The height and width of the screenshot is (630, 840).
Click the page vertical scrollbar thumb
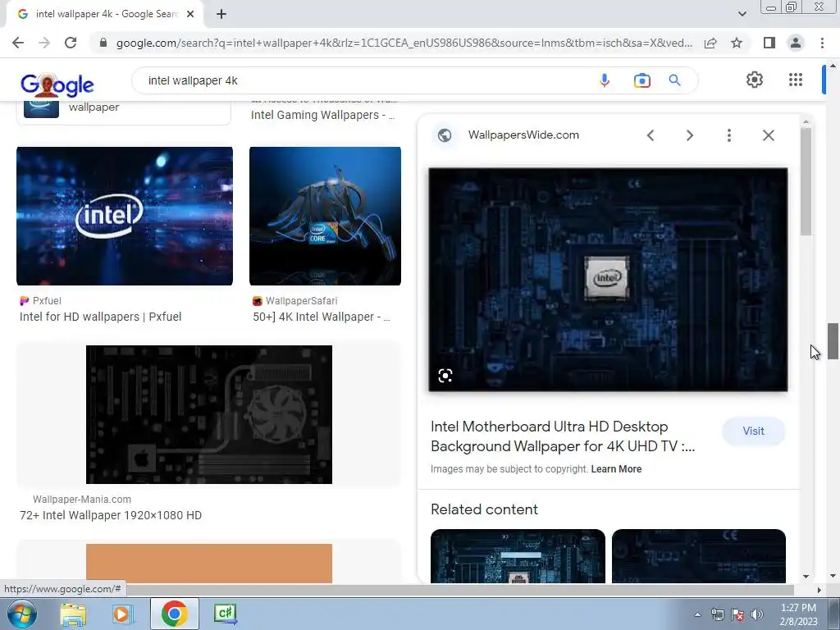(x=833, y=341)
